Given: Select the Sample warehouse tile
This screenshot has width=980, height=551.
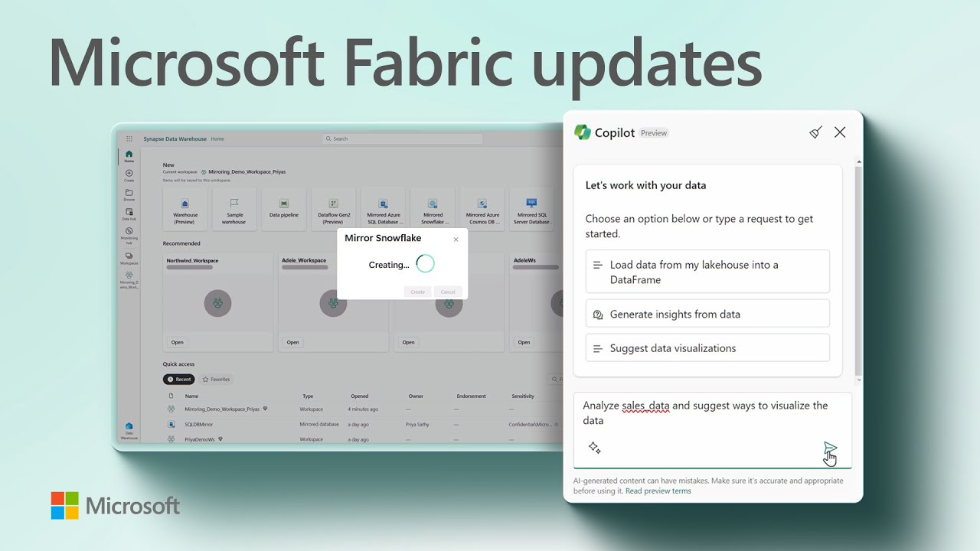Looking at the screenshot, I should [234, 209].
